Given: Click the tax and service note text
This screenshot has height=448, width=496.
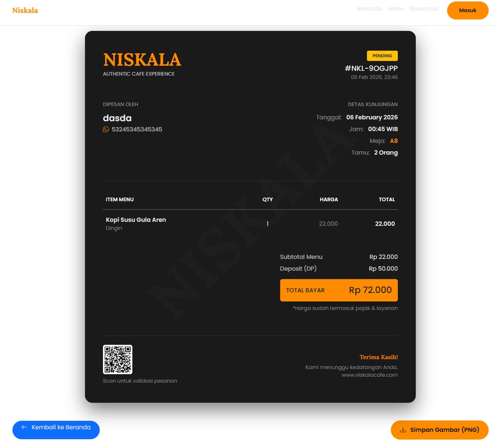Looking at the screenshot, I should click(345, 308).
